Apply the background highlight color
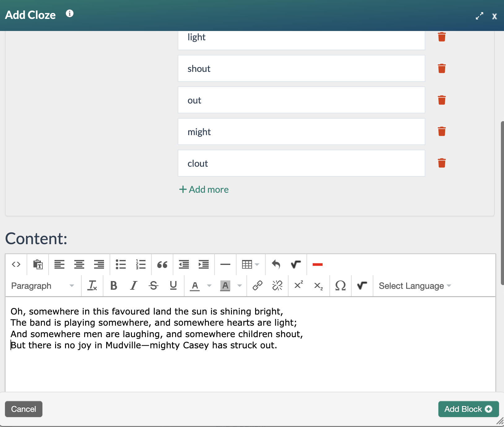Screen dimensions: 504x427 (225, 285)
